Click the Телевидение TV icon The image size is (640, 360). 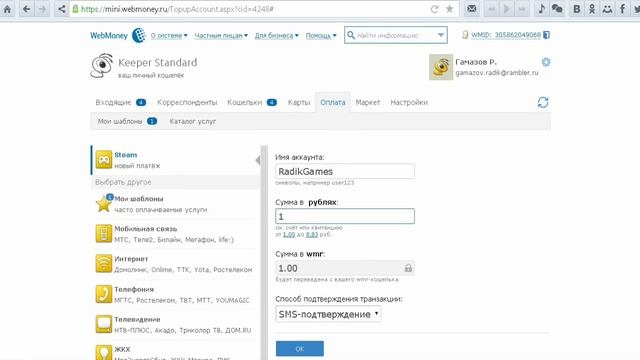coord(104,324)
